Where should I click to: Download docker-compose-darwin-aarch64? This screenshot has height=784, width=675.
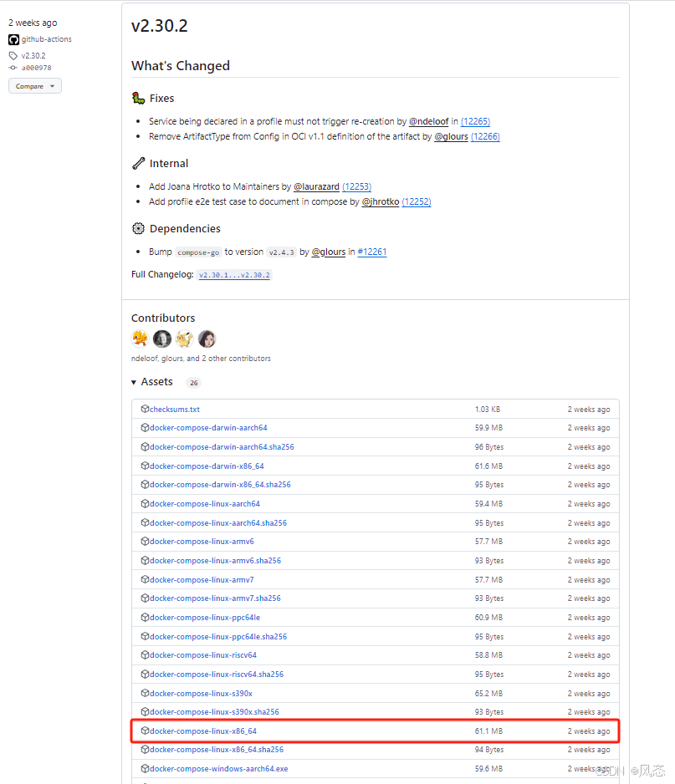pos(208,428)
